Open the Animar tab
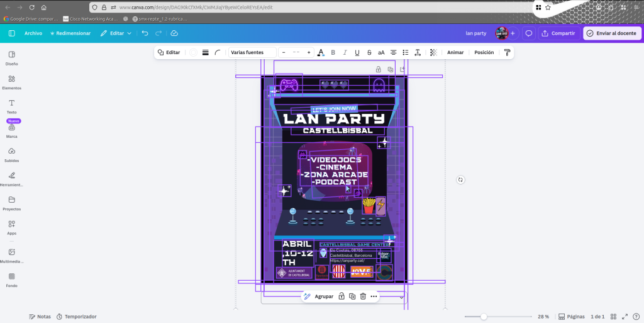The image size is (644, 323). [x=455, y=53]
